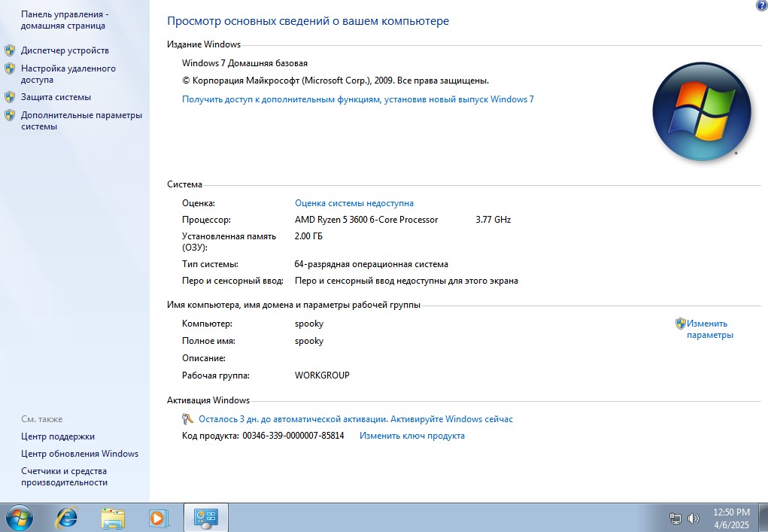Image resolution: width=768 pixels, height=532 pixels.
Task: Click the spooky value next to Полное имя
Action: 309,341
